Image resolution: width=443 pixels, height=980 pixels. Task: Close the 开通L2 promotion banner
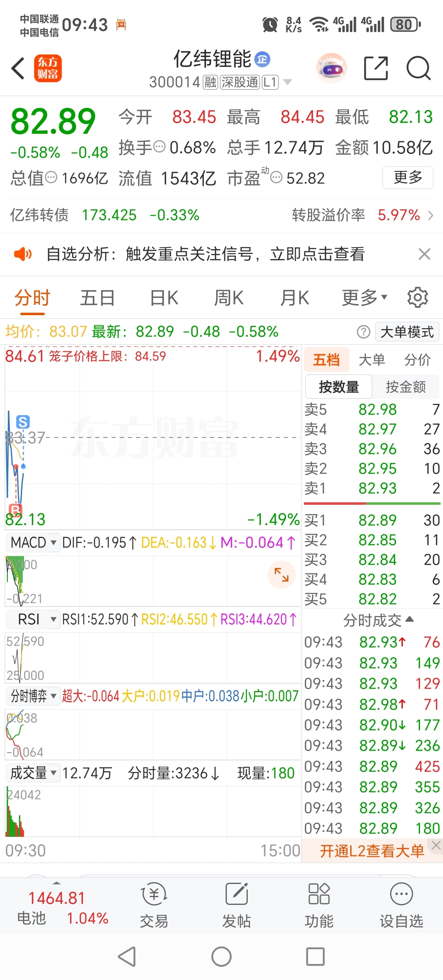(x=436, y=845)
